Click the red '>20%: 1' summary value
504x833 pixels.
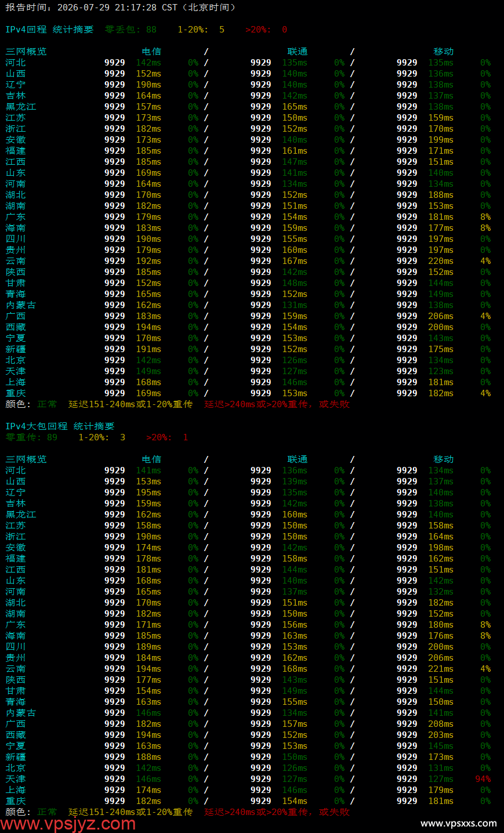pos(167,437)
